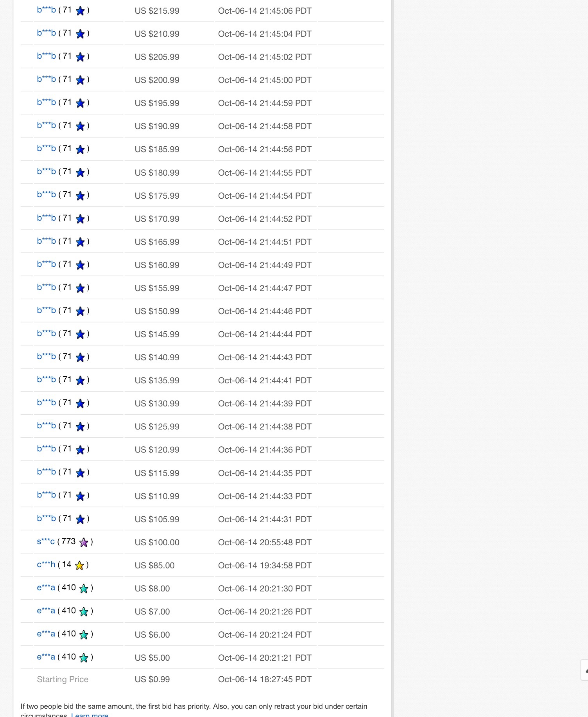Click the yellow star beside c***h
588x717 pixels.
pyautogui.click(x=79, y=565)
